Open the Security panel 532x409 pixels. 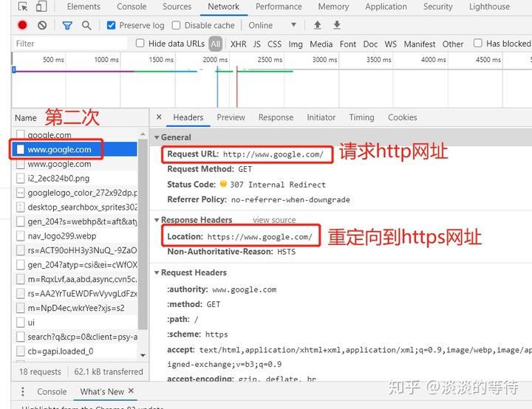(x=437, y=7)
